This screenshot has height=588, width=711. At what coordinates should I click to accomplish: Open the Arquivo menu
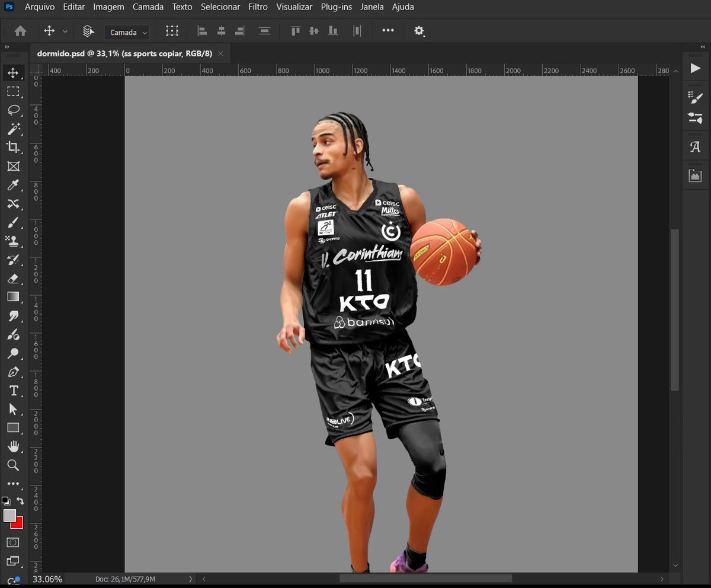point(40,7)
